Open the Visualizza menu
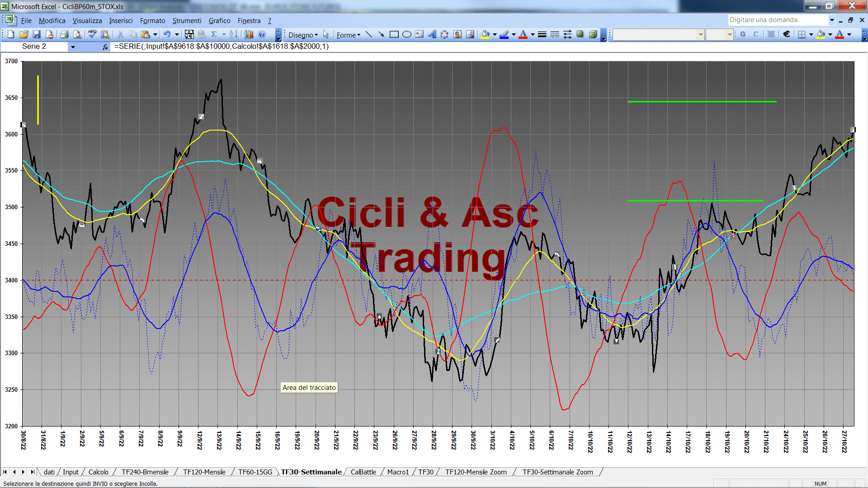The height and width of the screenshot is (488, 868). pyautogui.click(x=87, y=20)
